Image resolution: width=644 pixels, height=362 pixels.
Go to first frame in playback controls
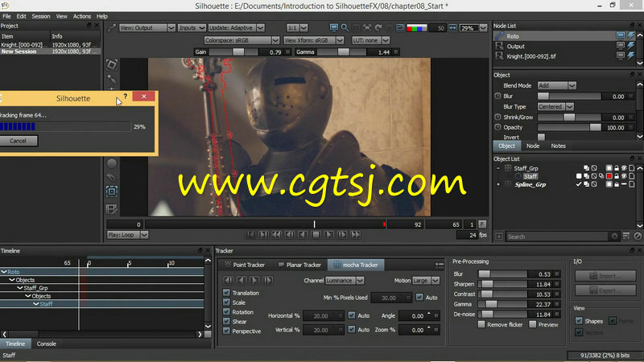point(250,235)
